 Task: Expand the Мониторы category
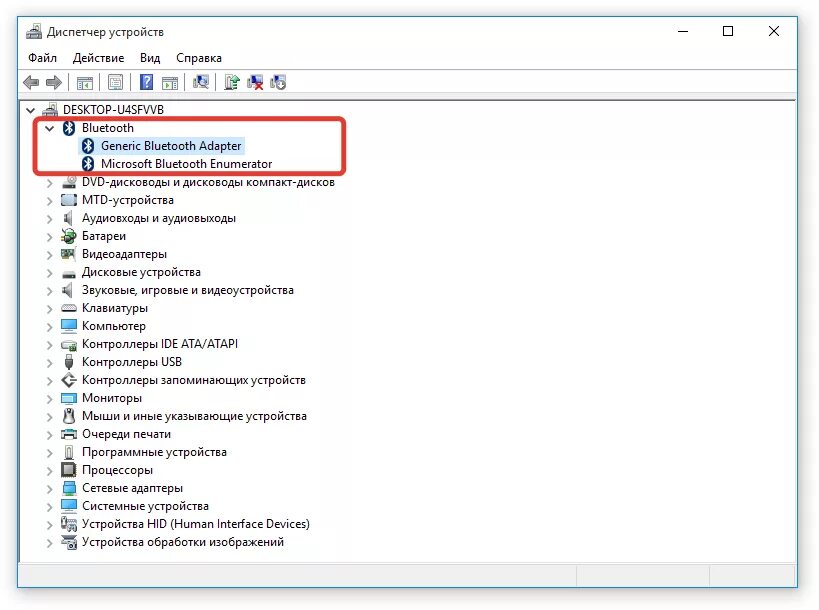pyautogui.click(x=50, y=398)
